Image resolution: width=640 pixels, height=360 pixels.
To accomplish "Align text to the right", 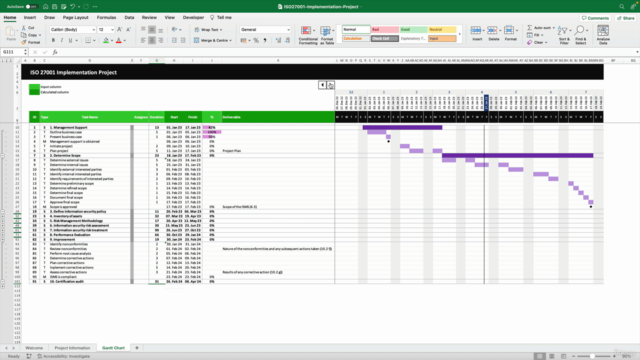I will click(x=160, y=40).
